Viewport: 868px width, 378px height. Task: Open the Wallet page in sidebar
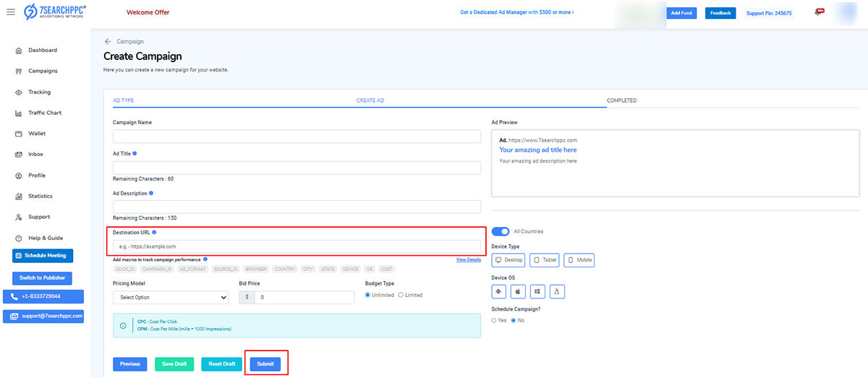coord(36,134)
